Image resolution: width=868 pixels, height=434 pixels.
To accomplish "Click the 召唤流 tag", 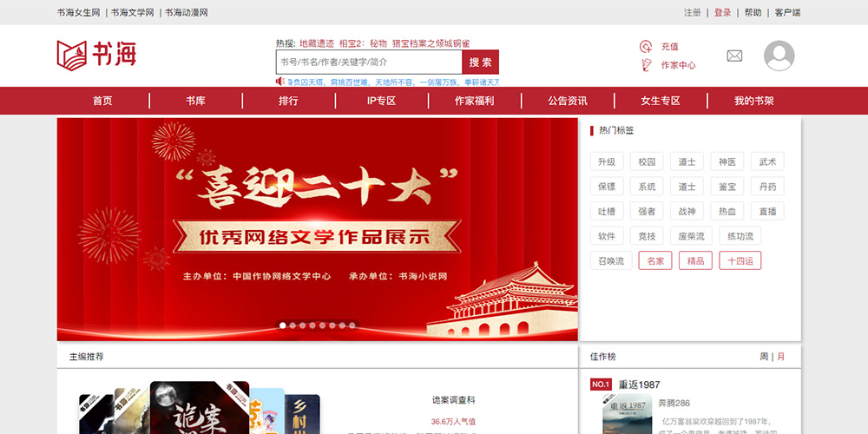I will click(x=611, y=260).
